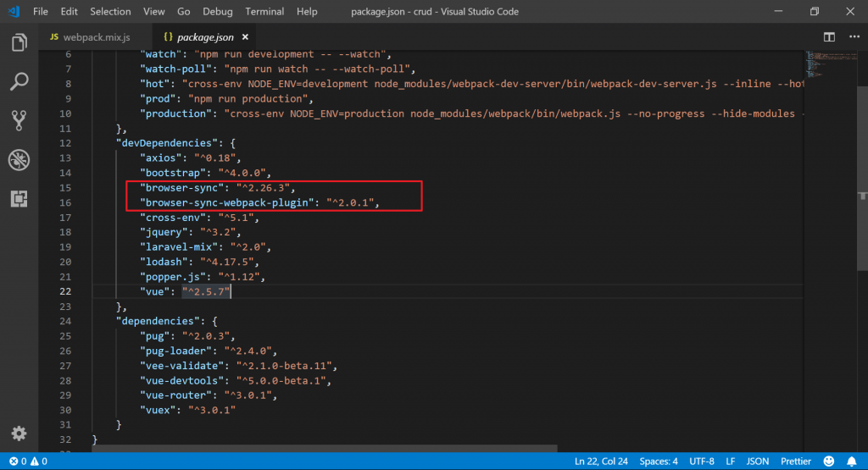Click the "vue-router" key
Screen dimensions: 868x470
(x=175, y=395)
